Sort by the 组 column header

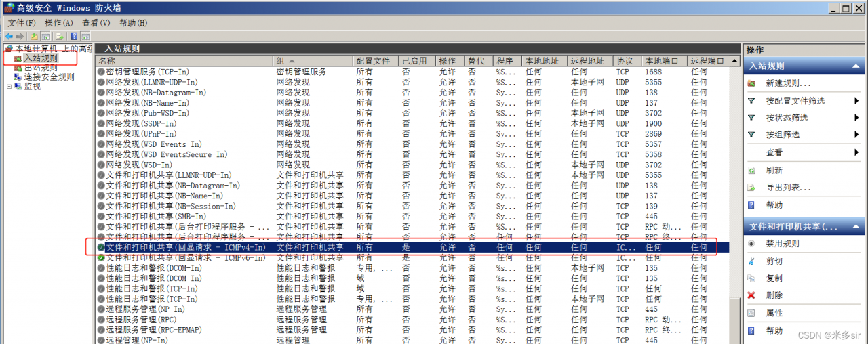click(x=313, y=61)
